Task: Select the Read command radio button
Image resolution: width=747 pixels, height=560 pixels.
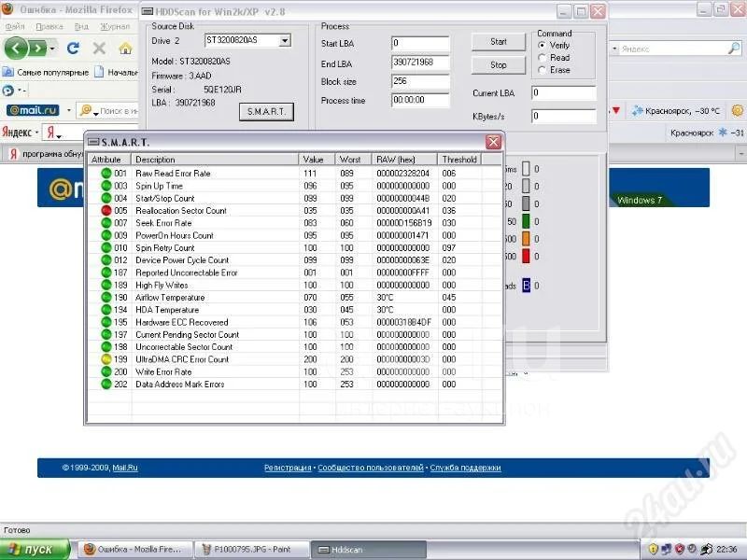Action: coord(543,58)
